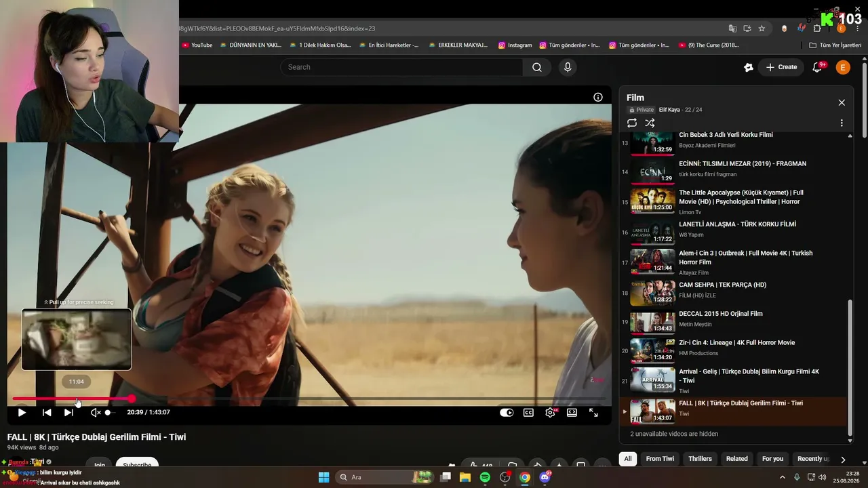
Task: Select the All filter chip
Action: tap(628, 459)
